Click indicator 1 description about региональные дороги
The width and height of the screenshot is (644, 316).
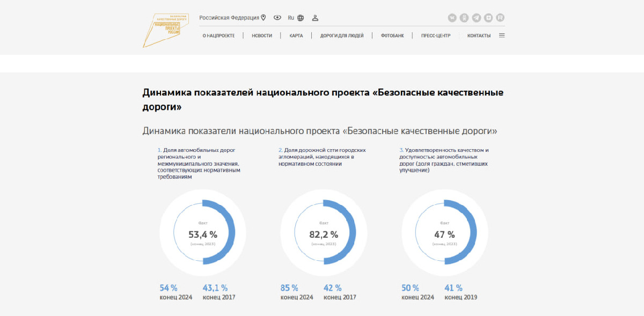point(199,164)
